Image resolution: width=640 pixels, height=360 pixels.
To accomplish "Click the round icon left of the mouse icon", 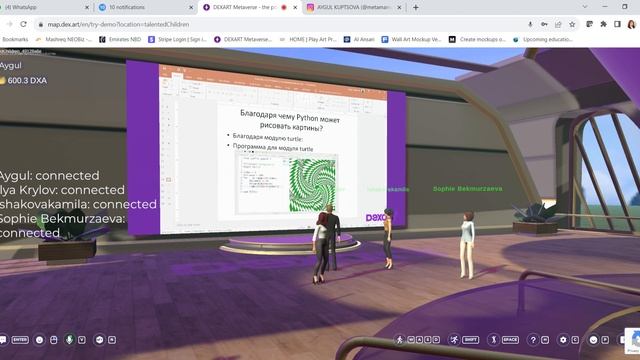I will (x=40, y=340).
